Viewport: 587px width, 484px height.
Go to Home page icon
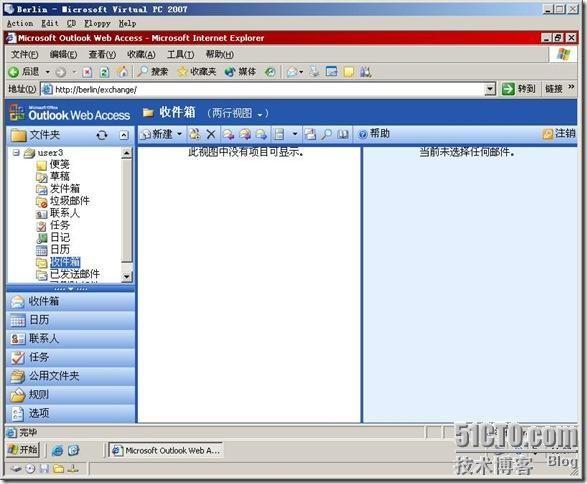click(122, 71)
